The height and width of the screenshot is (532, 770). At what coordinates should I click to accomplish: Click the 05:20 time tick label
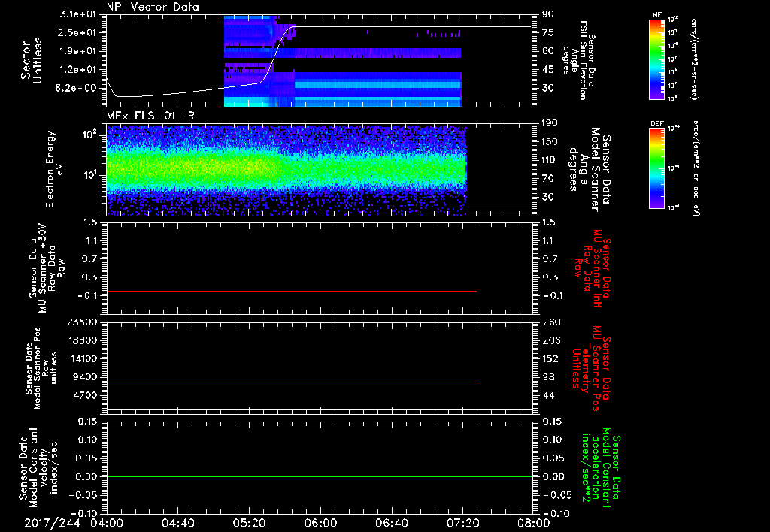(249, 523)
